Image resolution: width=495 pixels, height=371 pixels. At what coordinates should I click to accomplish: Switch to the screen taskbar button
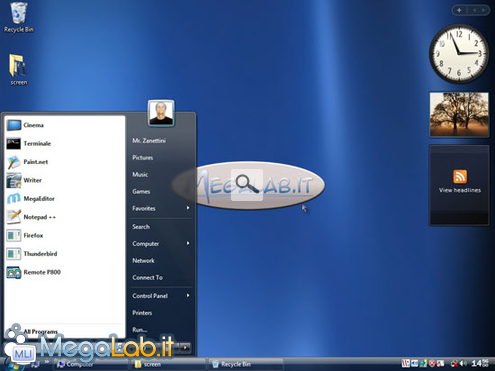coord(168,364)
